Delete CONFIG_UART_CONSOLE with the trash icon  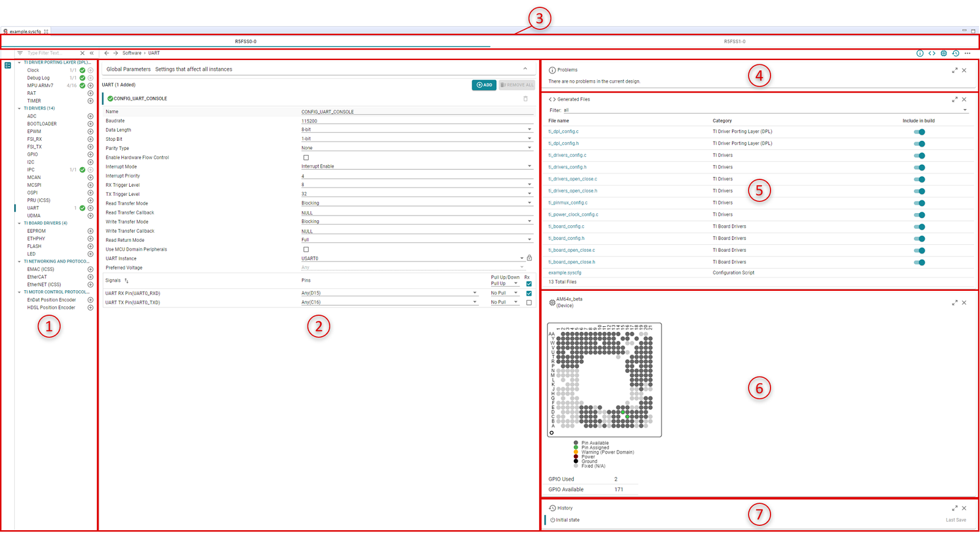click(x=526, y=99)
